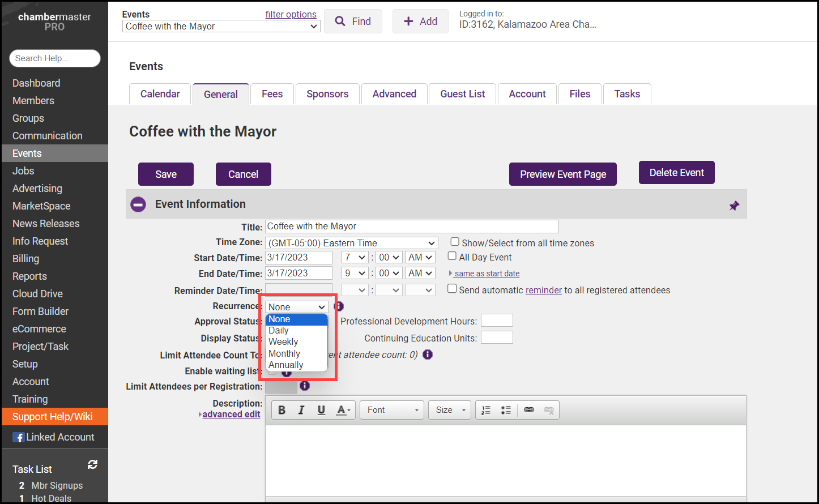The image size is (819, 504).
Task: Open the text color picker in editor
Action: tap(343, 411)
